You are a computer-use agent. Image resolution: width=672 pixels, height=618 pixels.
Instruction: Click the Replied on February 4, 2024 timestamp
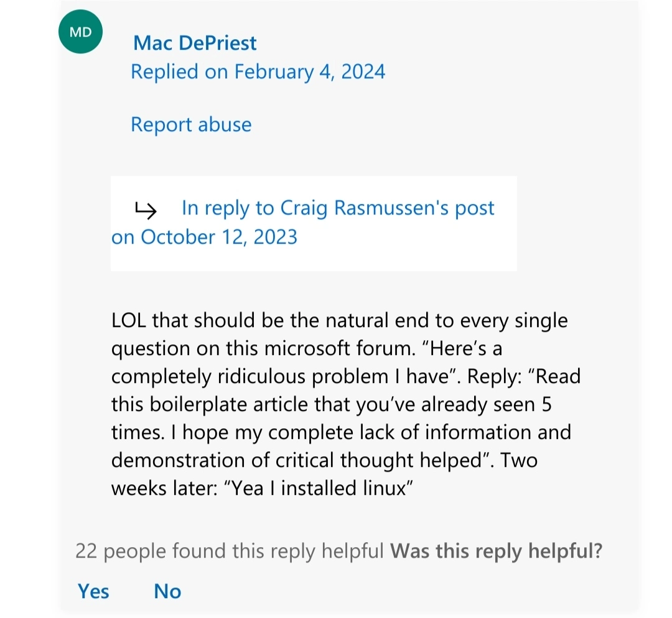pos(258,72)
